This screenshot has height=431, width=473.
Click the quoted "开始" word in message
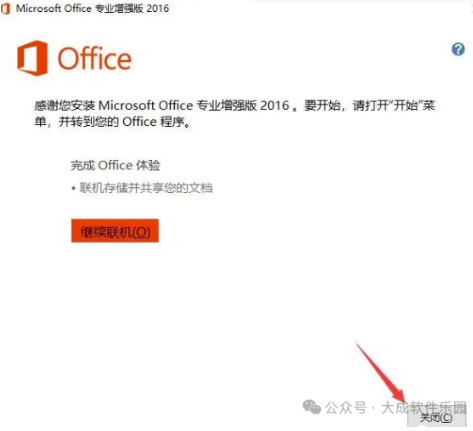[x=406, y=106]
